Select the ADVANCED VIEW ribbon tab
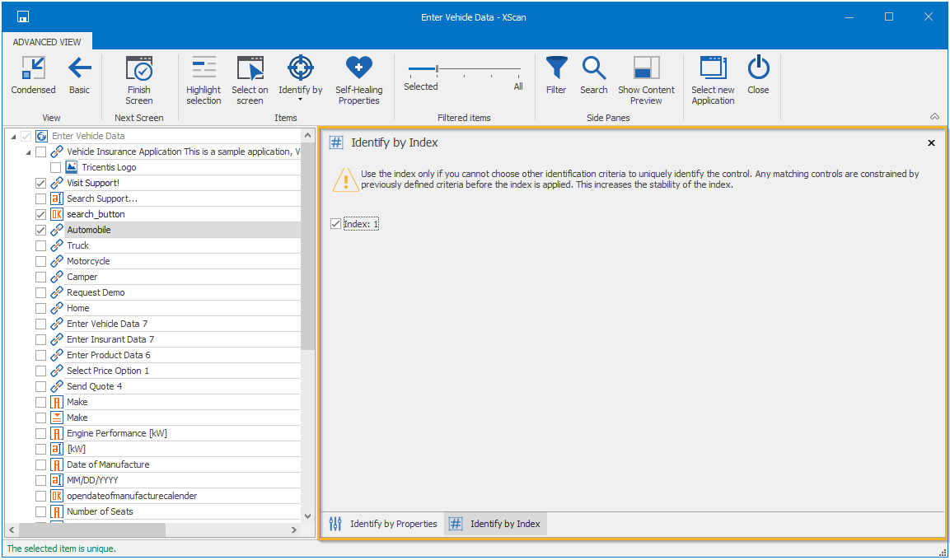Image resolution: width=950 pixels, height=560 pixels. click(47, 42)
